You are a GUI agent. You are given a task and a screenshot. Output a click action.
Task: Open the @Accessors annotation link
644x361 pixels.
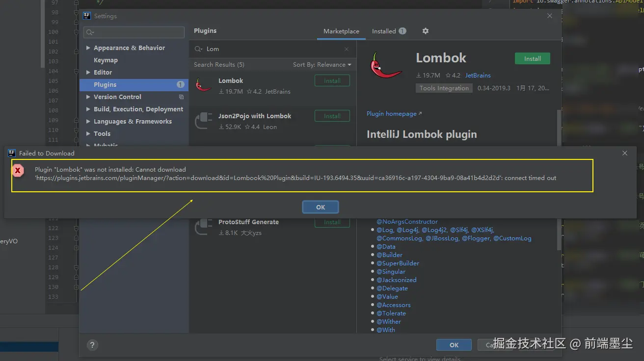click(394, 305)
